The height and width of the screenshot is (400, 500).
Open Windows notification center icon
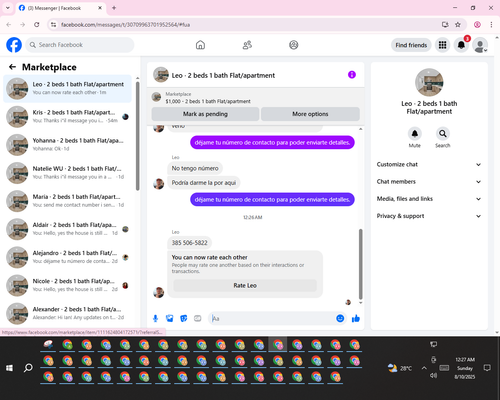point(487,368)
